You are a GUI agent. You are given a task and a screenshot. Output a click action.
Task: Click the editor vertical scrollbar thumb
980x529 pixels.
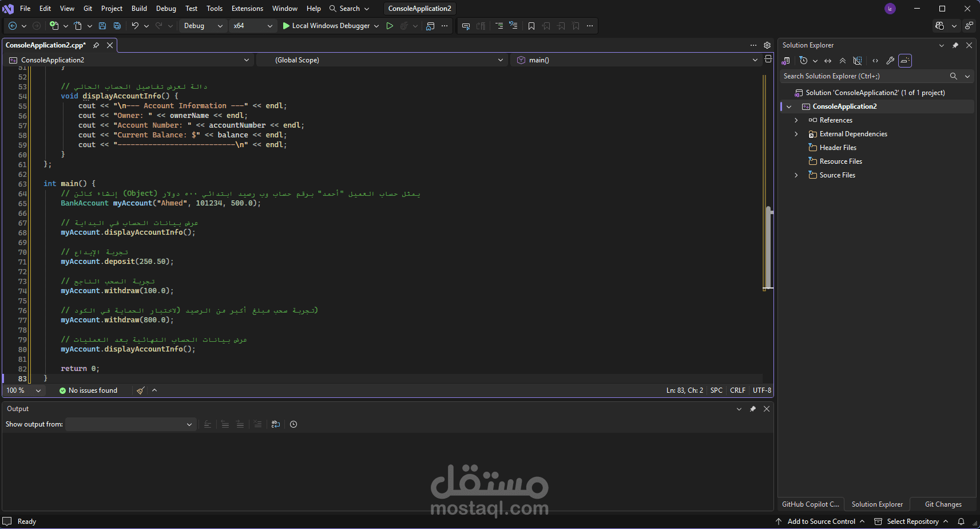[768, 247]
